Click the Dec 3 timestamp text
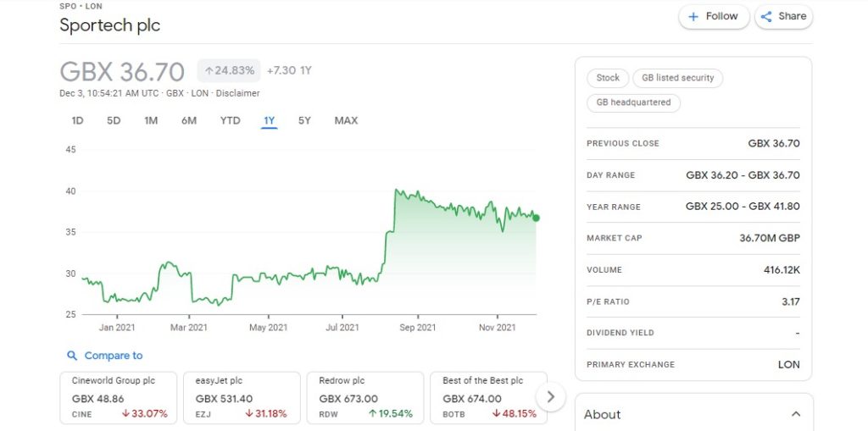Image resolution: width=868 pixels, height=431 pixels. (109, 93)
